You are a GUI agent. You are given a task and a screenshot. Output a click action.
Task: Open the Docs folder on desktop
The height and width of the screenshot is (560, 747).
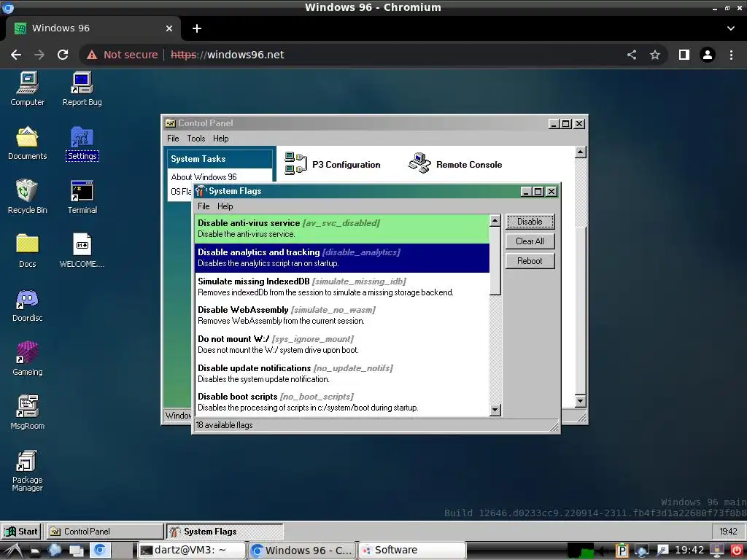[27, 251]
